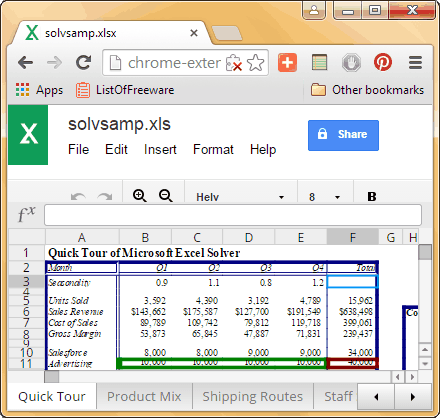Bookmark this page with the star icon
The image size is (440, 418).
[x=256, y=63]
